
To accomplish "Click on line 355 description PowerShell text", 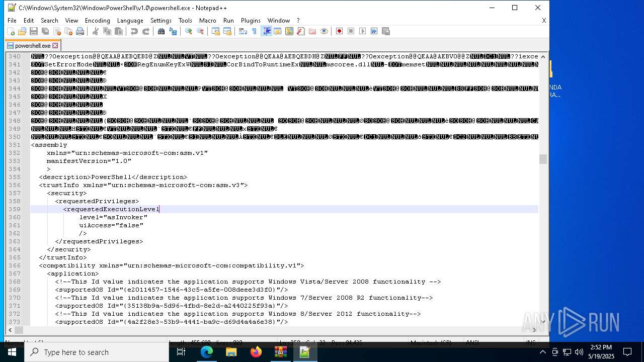I will point(113,177).
